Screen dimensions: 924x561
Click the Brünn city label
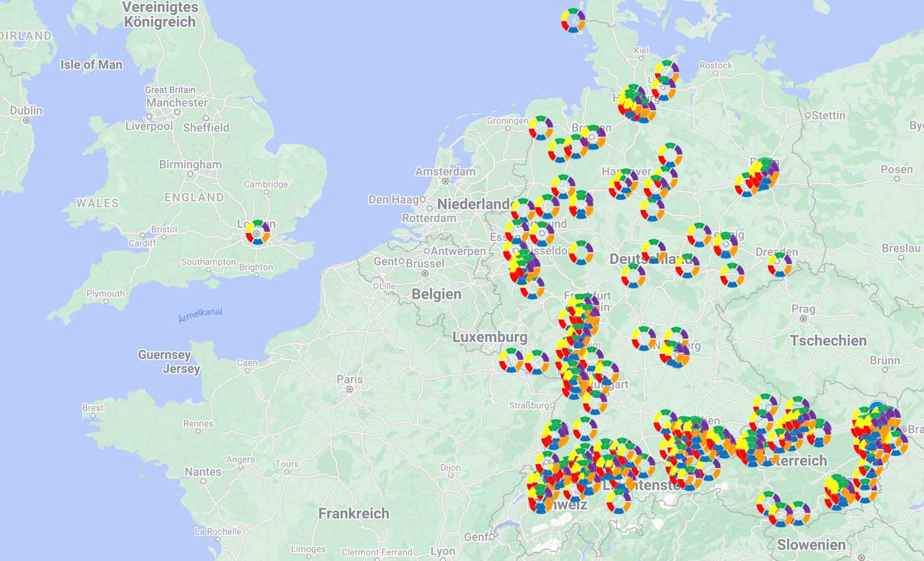pyautogui.click(x=884, y=360)
